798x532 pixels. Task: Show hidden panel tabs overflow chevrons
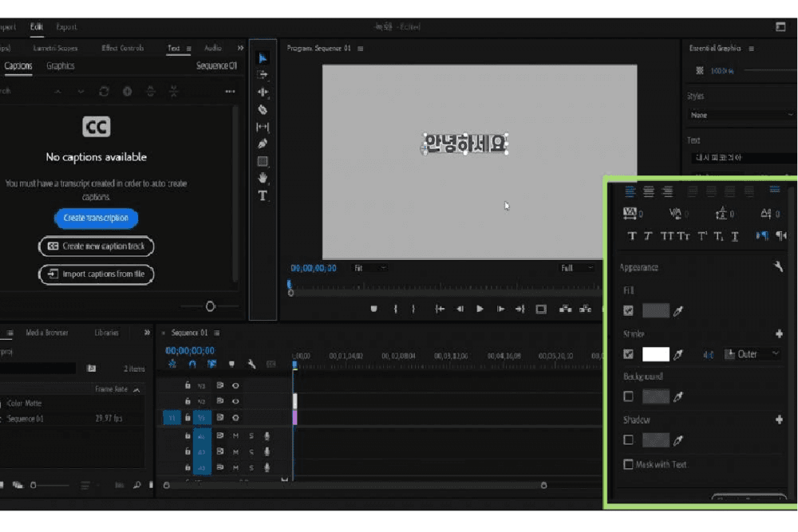pos(240,48)
